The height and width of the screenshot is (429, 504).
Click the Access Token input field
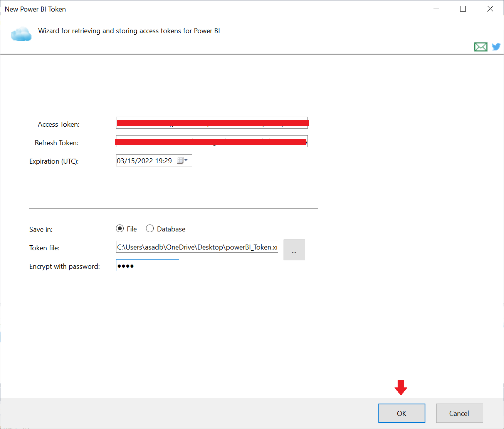pyautogui.click(x=212, y=123)
